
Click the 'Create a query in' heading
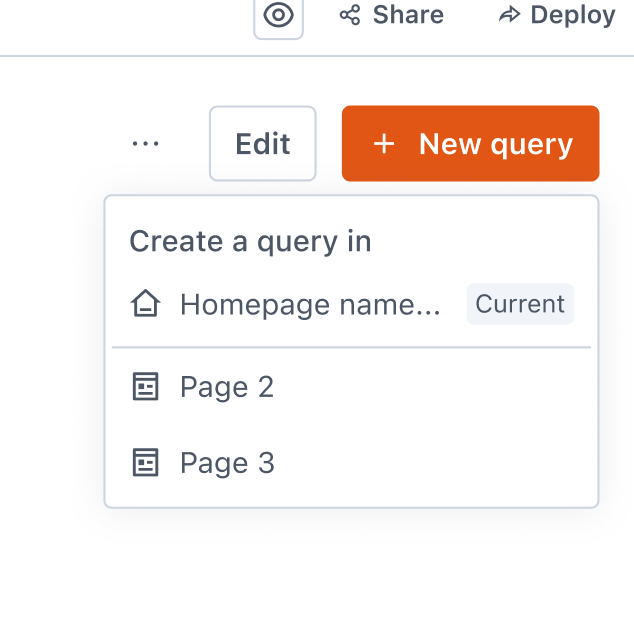tap(250, 241)
